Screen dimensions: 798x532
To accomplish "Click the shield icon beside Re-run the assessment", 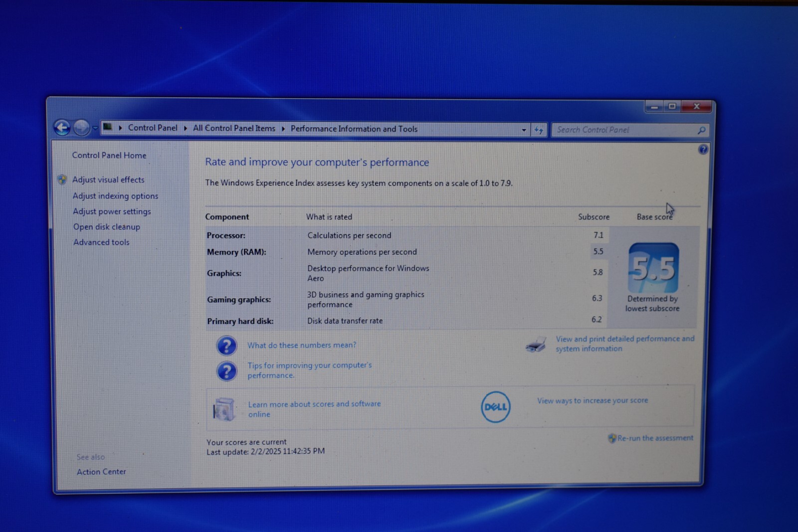I will 612,438.
